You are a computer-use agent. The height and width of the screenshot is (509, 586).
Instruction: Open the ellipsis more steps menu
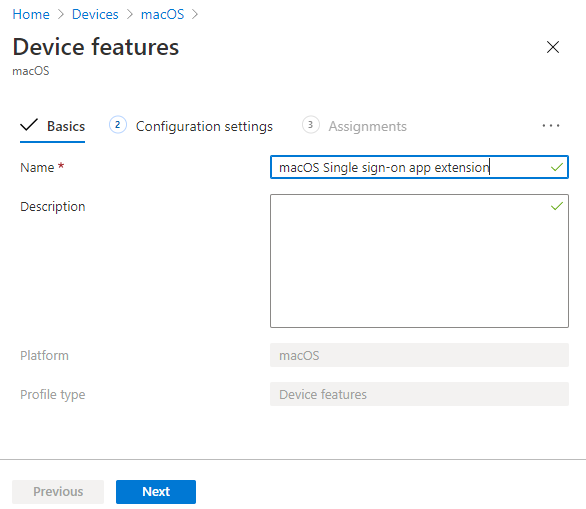(x=551, y=126)
